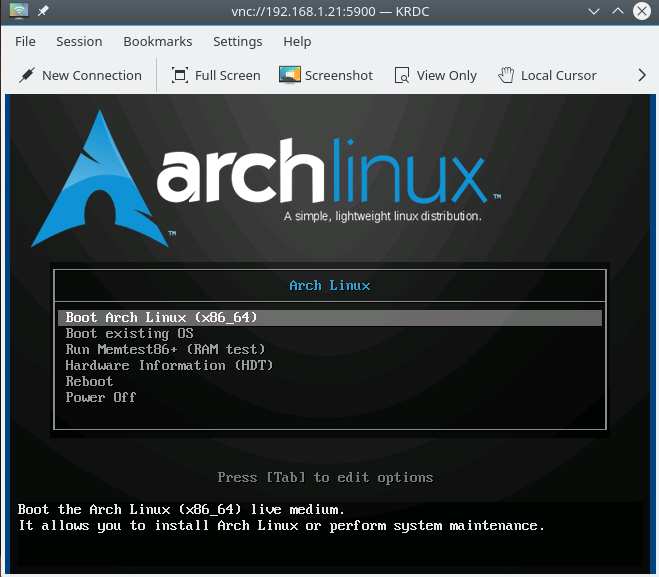
Task: Open the Session menu
Action: (79, 41)
